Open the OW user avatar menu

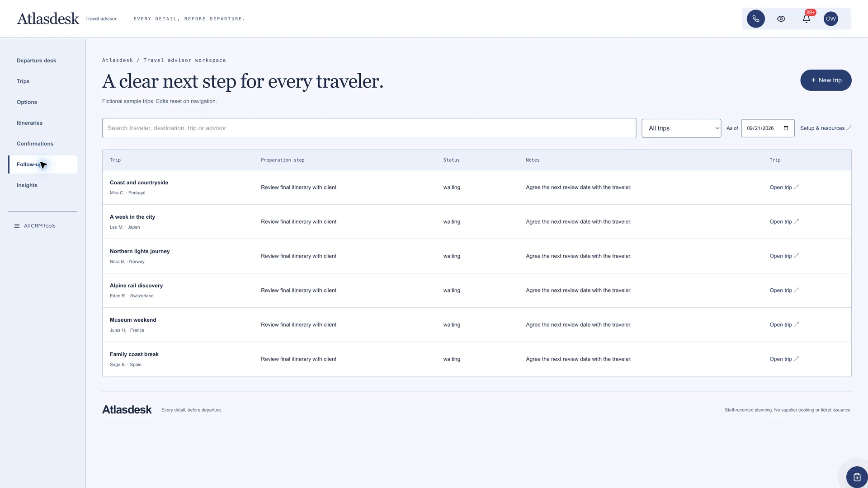830,19
